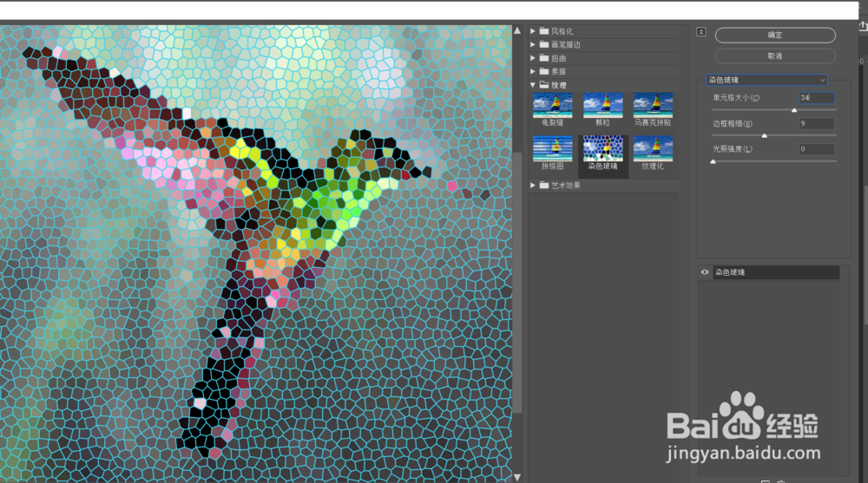Screen dimensions: 868x483
Task: Click the folder icon beside 扭曲
Action: [x=544, y=58]
